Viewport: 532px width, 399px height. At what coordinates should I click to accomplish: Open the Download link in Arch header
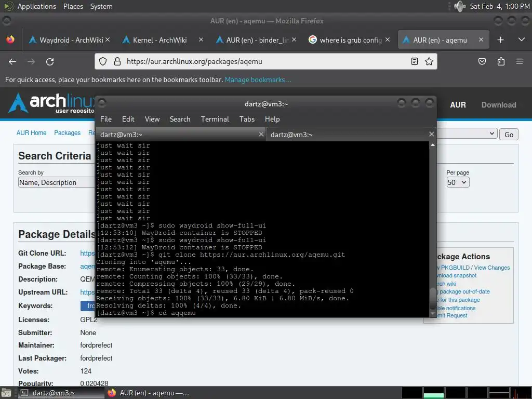pos(499,105)
